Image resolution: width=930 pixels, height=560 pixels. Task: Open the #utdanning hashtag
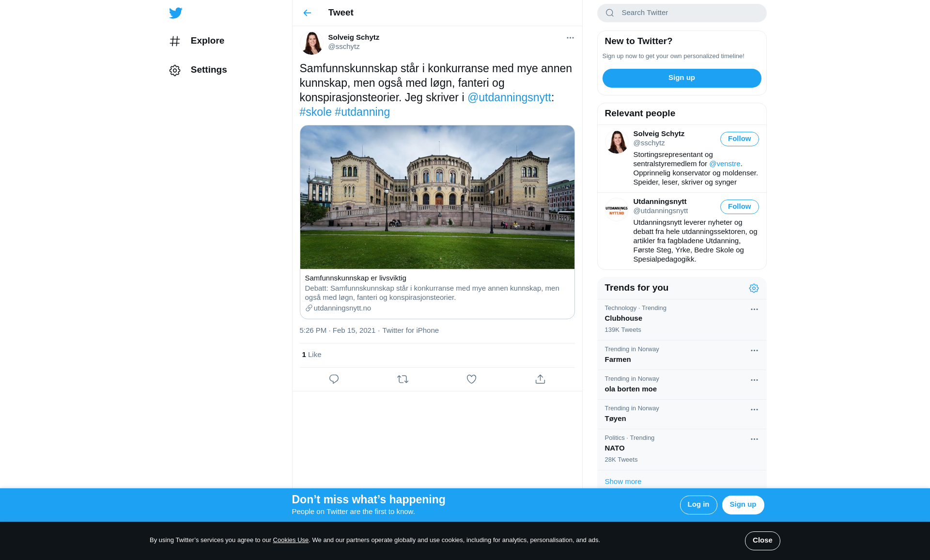tap(362, 112)
